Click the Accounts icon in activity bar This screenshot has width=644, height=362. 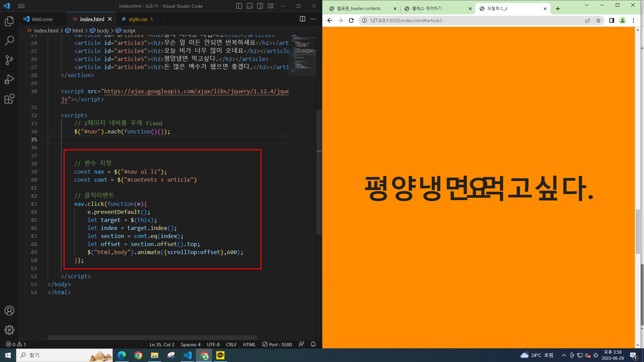9,311
